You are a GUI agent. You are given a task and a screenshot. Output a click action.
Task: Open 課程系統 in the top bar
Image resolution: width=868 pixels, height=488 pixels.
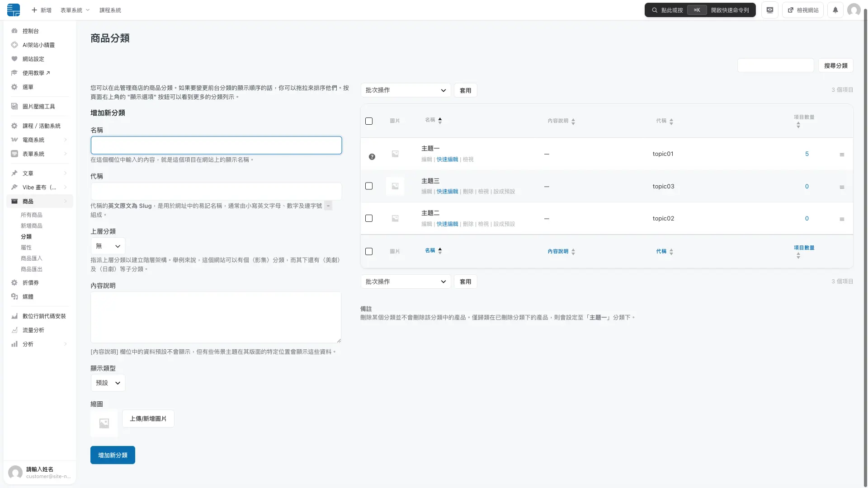point(110,10)
